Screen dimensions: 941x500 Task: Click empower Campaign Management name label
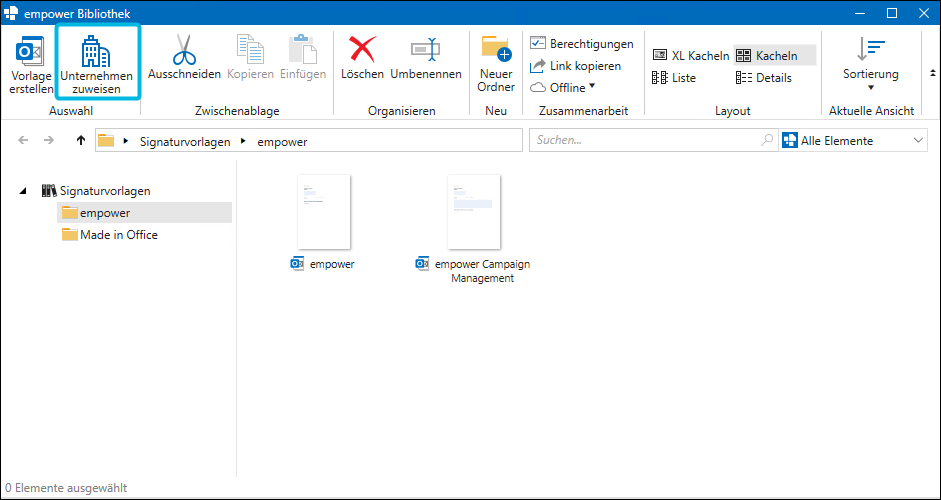click(x=483, y=271)
